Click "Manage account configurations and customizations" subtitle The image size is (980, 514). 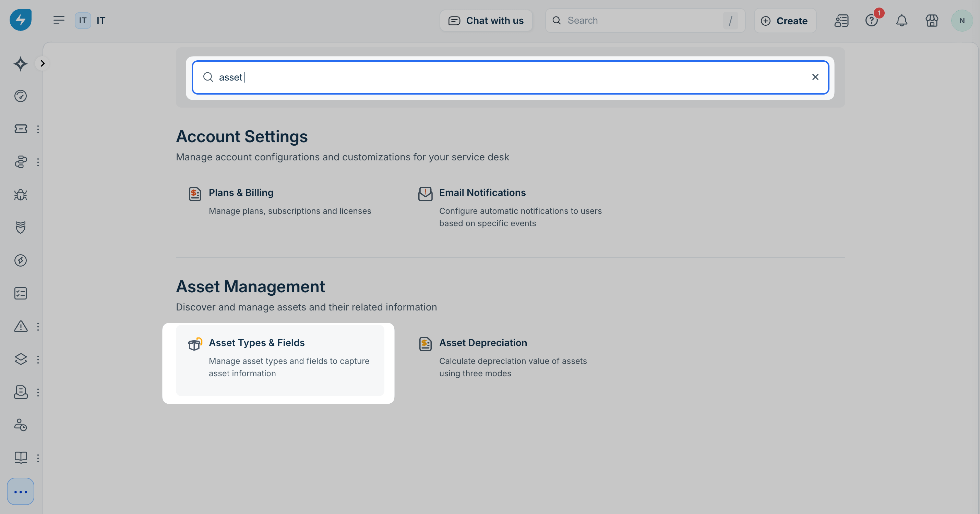coord(343,157)
